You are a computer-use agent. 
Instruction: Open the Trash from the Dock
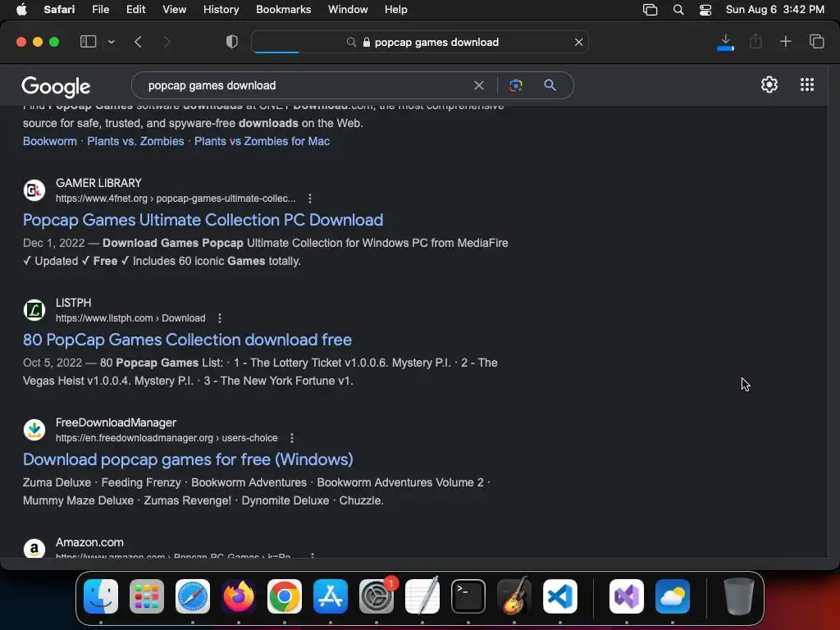pyautogui.click(x=739, y=596)
